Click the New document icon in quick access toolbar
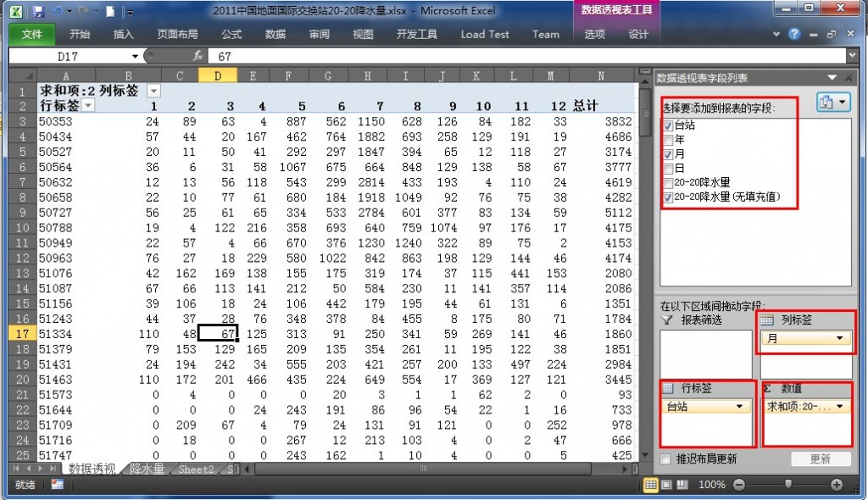Image resolution: width=868 pixels, height=500 pixels. 110,12
